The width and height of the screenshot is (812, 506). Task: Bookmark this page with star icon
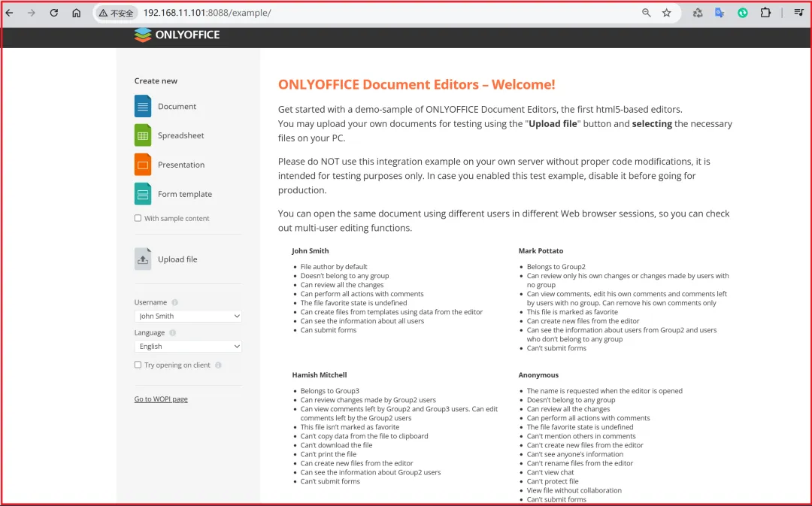(x=666, y=13)
